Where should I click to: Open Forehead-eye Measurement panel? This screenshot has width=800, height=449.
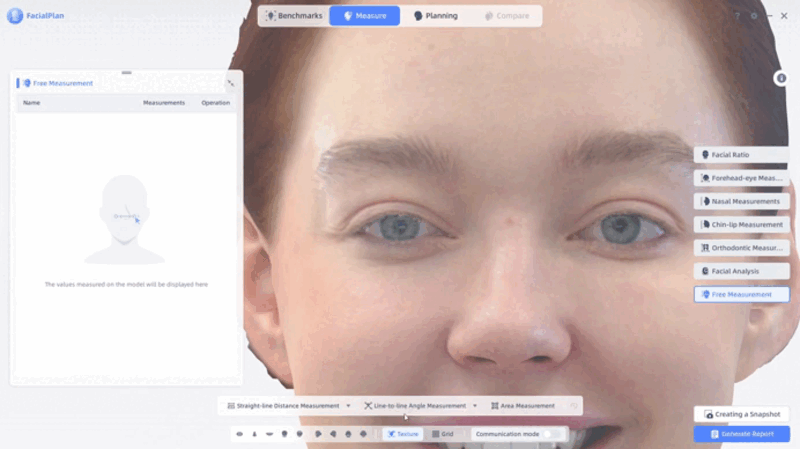[x=741, y=178]
